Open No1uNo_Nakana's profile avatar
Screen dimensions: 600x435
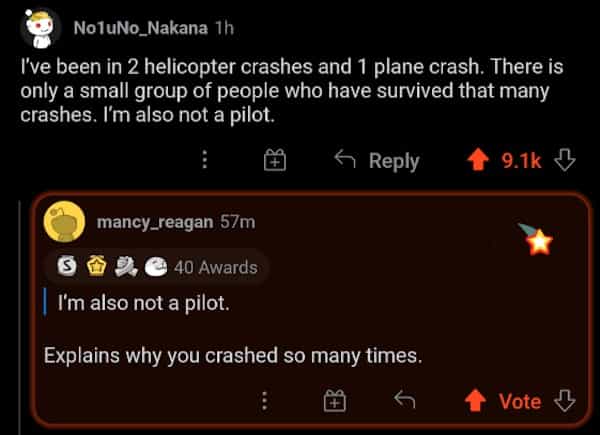click(x=37, y=27)
